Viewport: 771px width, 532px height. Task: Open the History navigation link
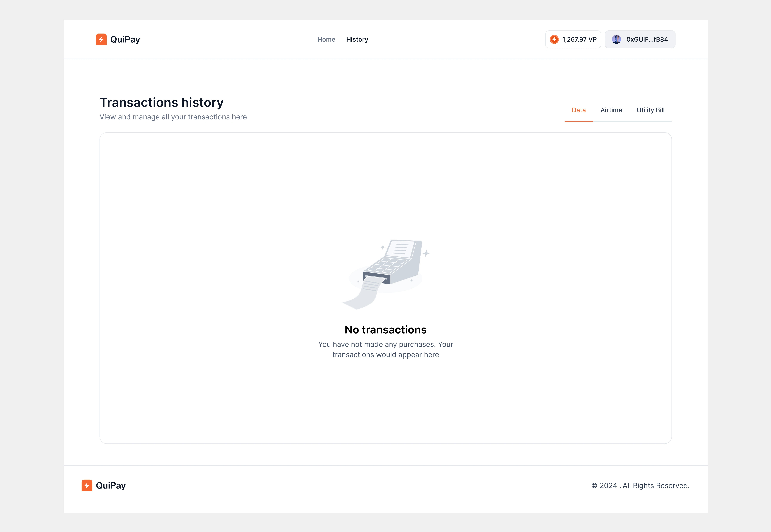click(x=357, y=39)
